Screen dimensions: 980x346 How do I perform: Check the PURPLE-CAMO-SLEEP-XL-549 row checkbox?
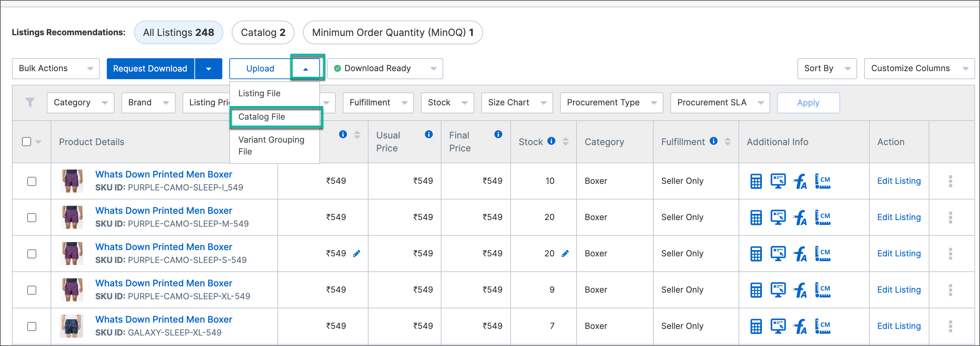tap(32, 290)
